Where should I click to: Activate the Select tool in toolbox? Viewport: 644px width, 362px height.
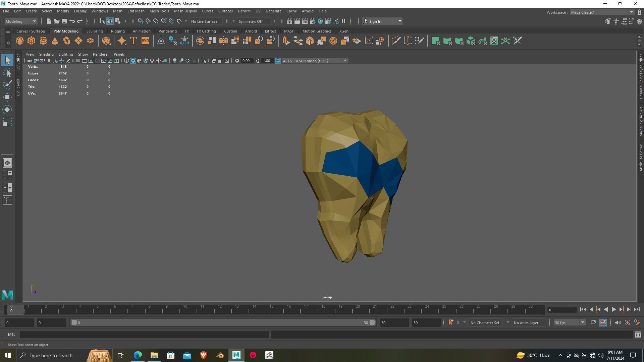pyautogui.click(x=7, y=60)
